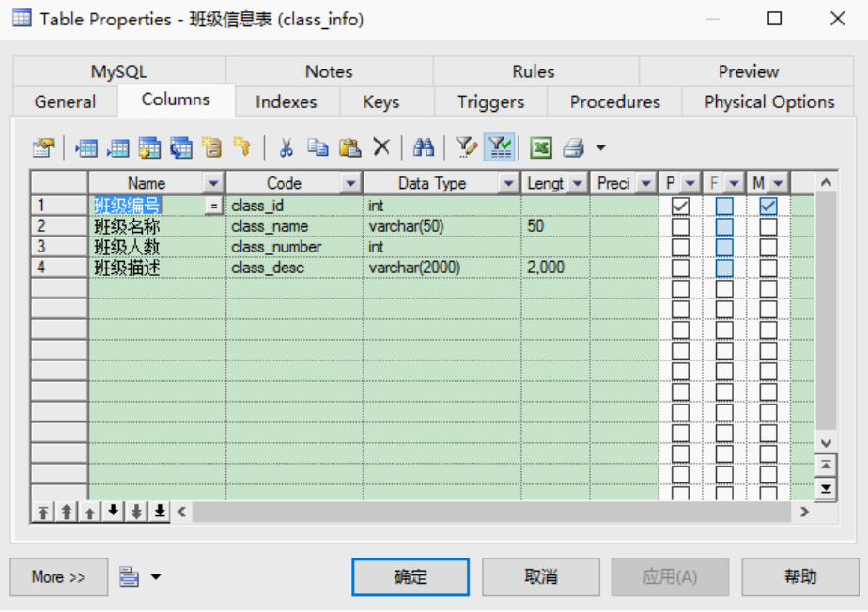The image size is (868, 612).
Task: Toggle M checkbox for class_number row
Action: [x=767, y=247]
